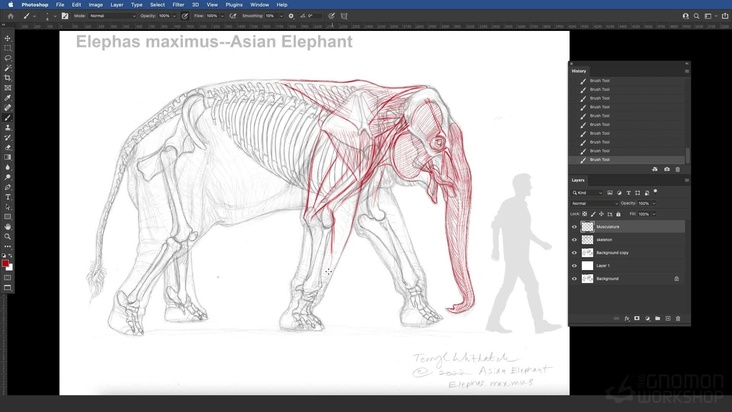The width and height of the screenshot is (732, 412).
Task: Create a new group folder in Layers
Action: [x=657, y=319]
